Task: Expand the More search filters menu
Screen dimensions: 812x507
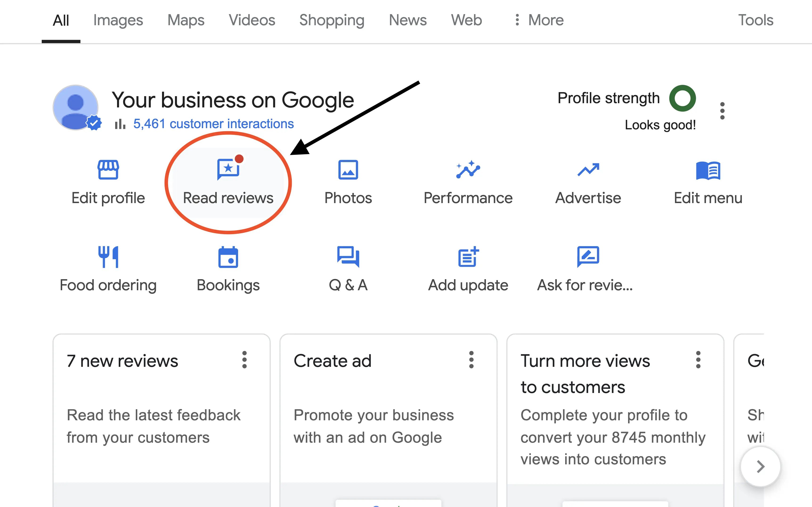Action: coord(539,20)
